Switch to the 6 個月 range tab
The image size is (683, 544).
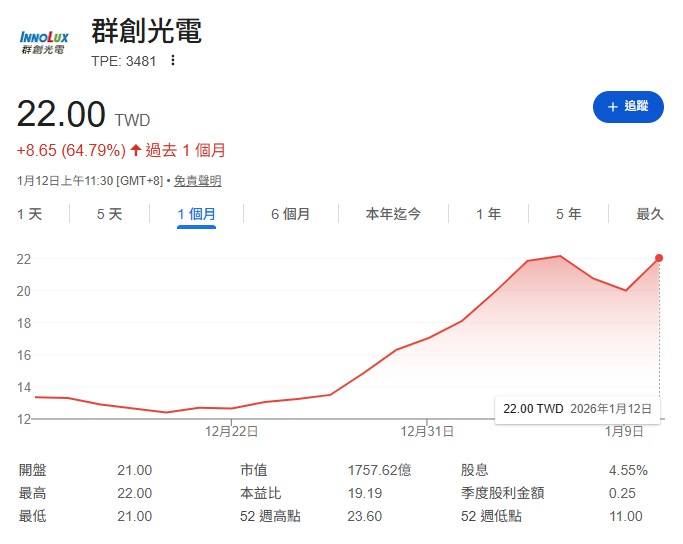290,214
